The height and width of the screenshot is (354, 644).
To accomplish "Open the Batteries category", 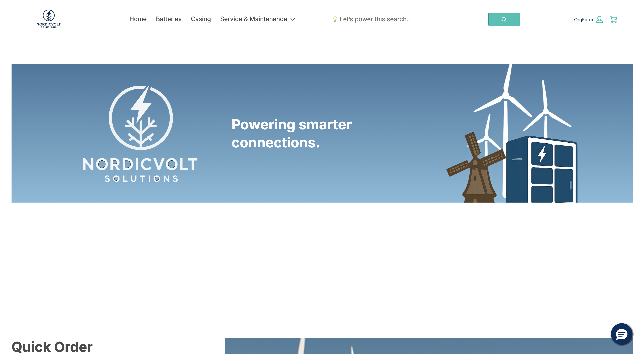I will click(x=169, y=19).
